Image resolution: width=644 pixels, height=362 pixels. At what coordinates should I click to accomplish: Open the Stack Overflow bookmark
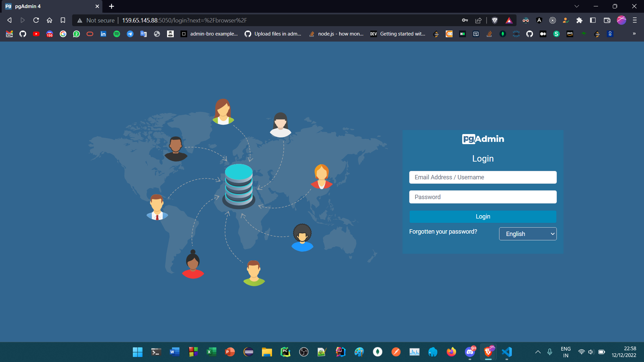[x=489, y=34]
